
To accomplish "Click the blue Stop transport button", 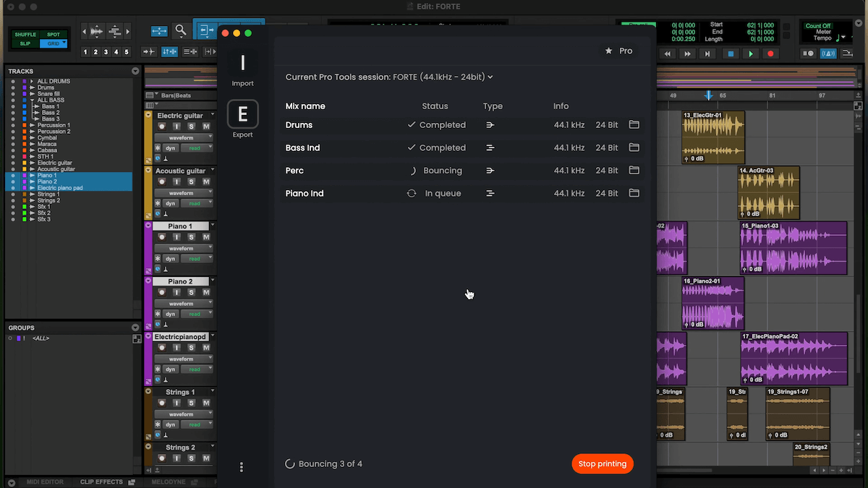I will click(x=731, y=53).
